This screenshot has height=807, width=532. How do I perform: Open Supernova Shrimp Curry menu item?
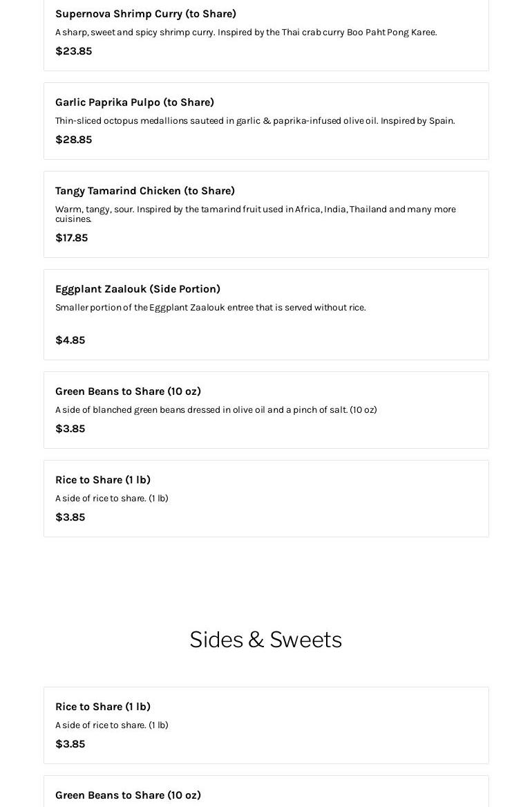[145, 14]
